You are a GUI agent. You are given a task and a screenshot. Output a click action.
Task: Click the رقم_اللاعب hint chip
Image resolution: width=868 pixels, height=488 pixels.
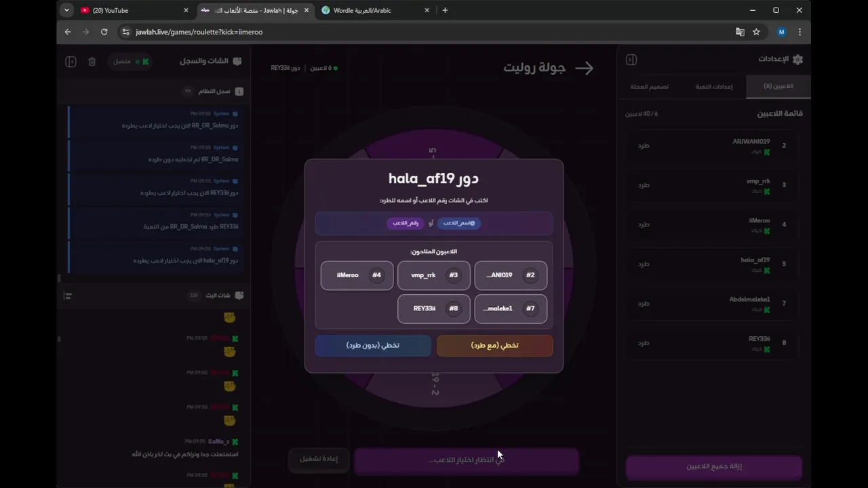(406, 223)
